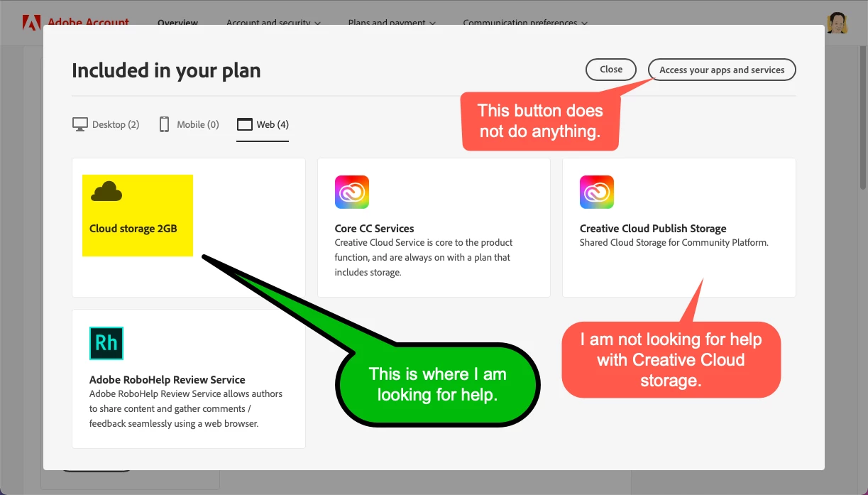Click the Core CC Services Creative Cloud icon

[352, 192]
